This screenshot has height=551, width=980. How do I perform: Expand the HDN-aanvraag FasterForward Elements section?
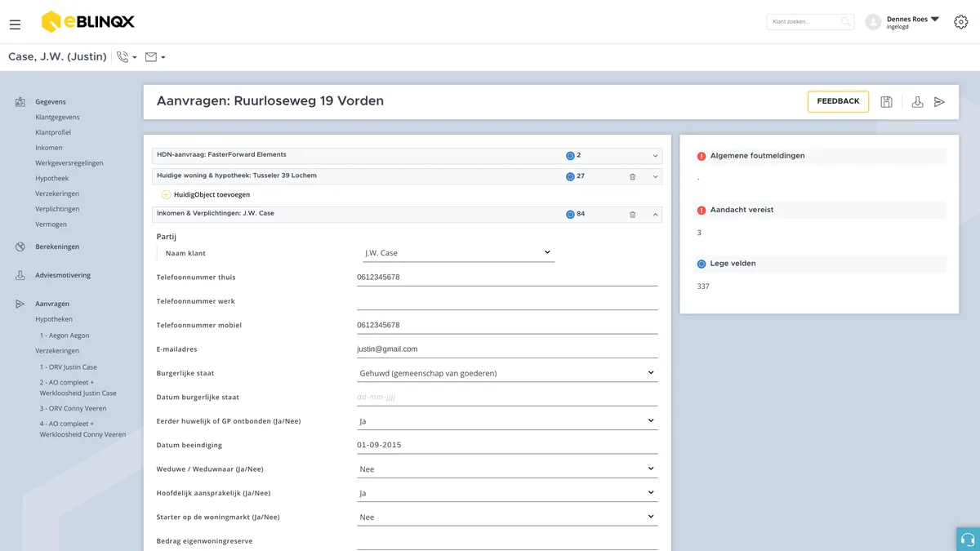click(x=655, y=156)
